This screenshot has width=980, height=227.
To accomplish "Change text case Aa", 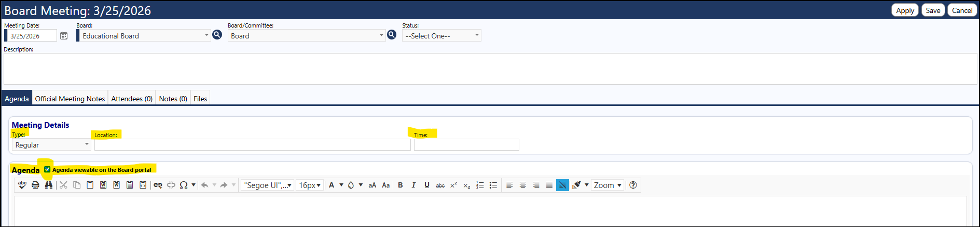I will (386, 185).
